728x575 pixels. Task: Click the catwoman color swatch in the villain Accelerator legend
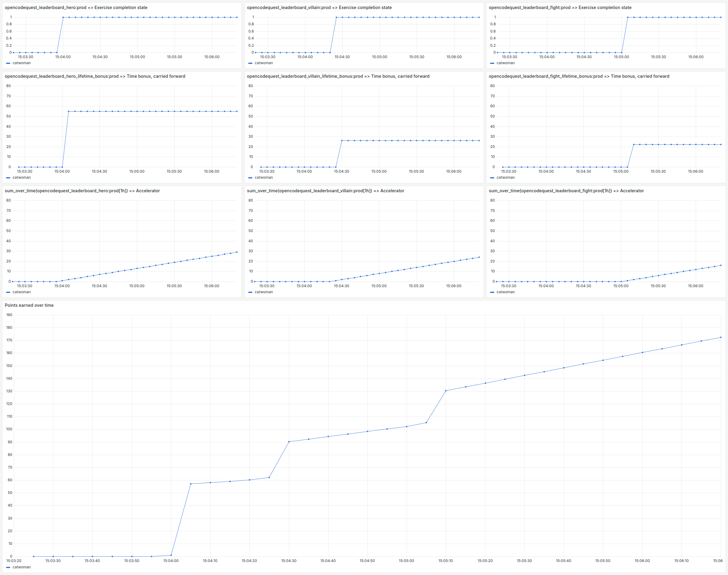[x=250, y=292]
